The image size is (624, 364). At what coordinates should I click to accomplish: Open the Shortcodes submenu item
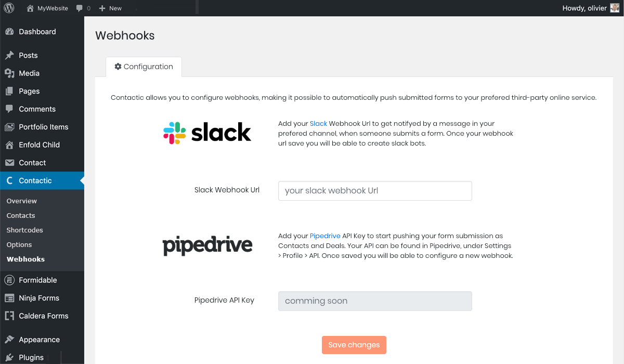coord(25,230)
